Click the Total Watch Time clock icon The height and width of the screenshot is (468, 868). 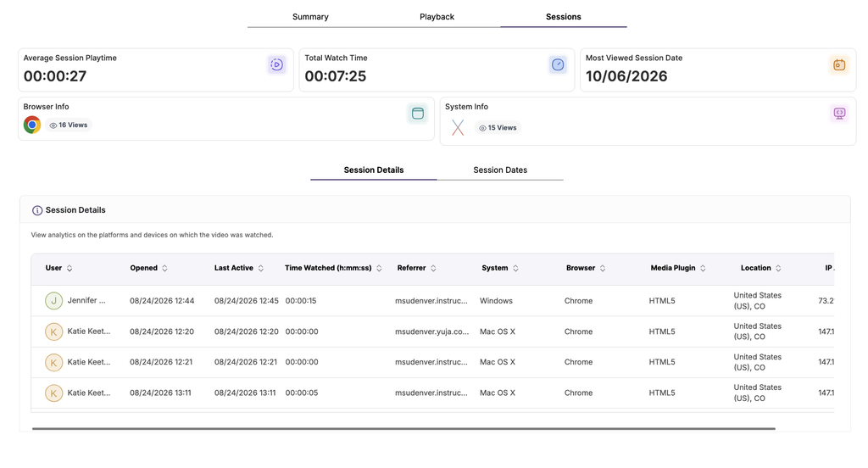click(558, 64)
